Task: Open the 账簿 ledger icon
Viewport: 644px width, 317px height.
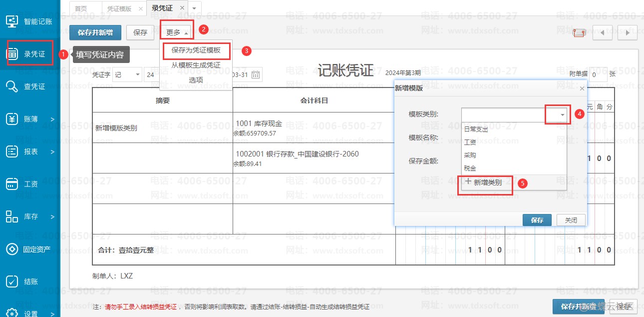Action: (x=12, y=119)
